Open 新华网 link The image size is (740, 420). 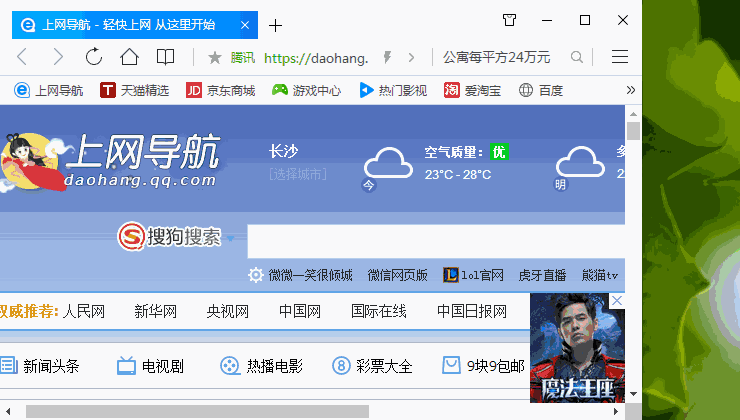pos(155,311)
